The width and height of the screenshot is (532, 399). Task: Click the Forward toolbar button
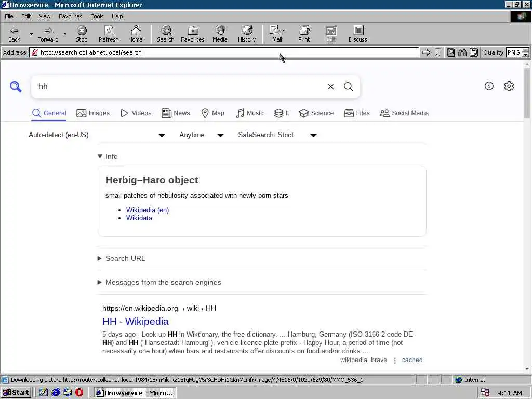point(48,34)
